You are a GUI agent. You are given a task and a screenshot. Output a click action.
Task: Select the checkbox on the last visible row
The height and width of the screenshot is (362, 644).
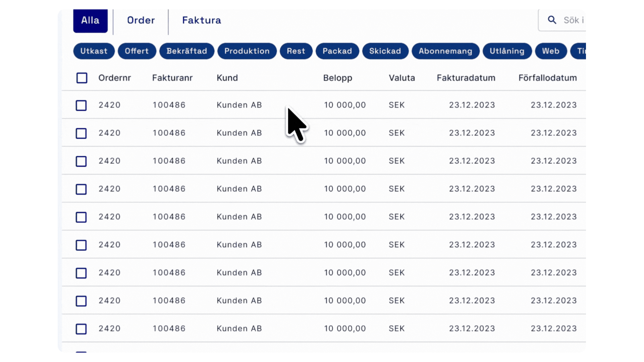click(x=81, y=329)
